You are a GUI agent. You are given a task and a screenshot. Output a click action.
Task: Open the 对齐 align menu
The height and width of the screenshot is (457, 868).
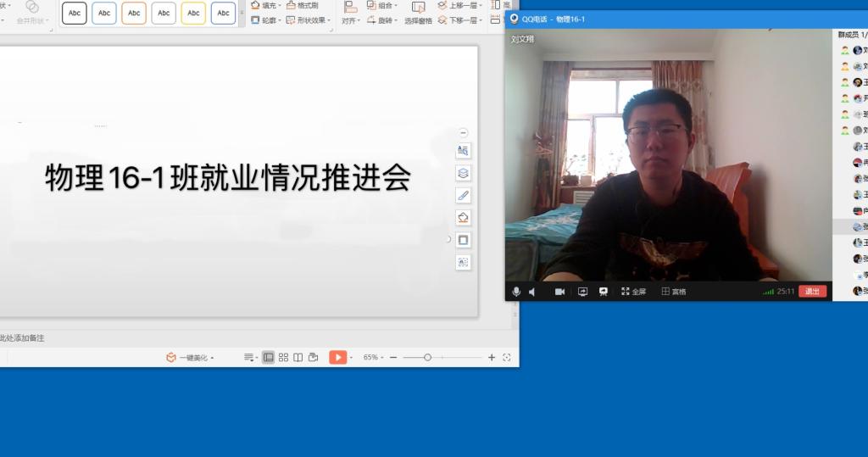350,20
